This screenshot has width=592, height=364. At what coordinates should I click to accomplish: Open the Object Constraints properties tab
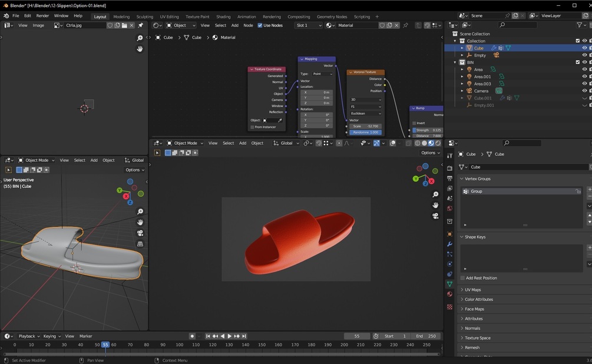449,274
